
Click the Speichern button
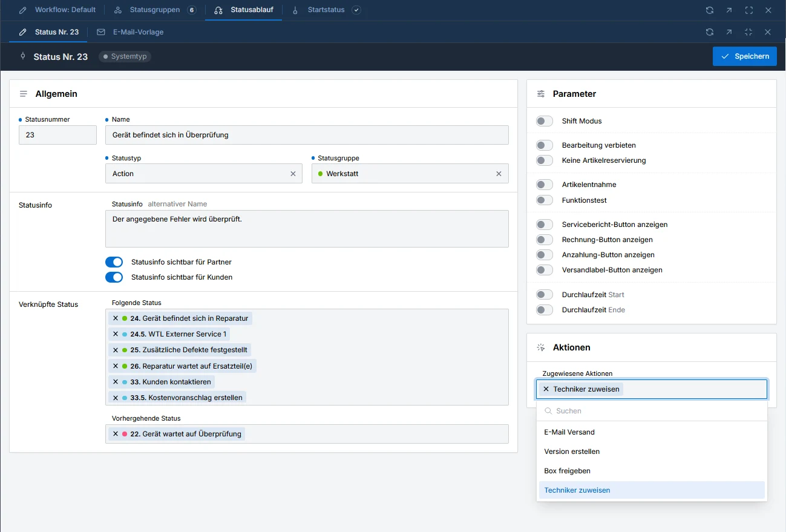point(745,56)
